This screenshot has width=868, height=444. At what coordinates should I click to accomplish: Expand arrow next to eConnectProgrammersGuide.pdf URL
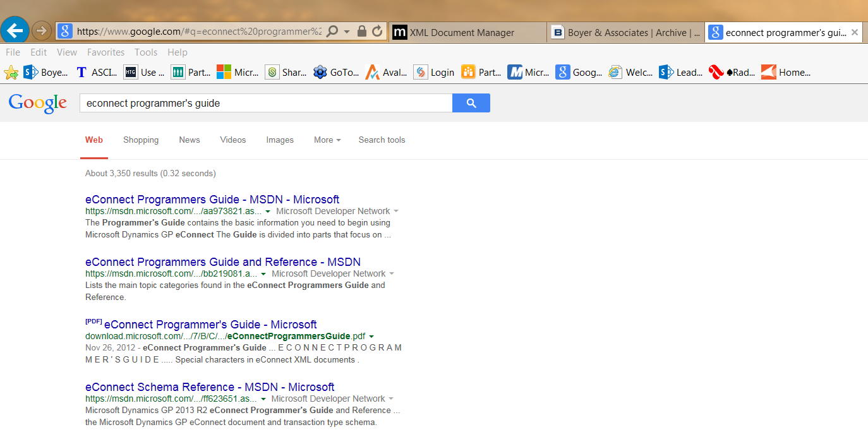[x=371, y=337]
